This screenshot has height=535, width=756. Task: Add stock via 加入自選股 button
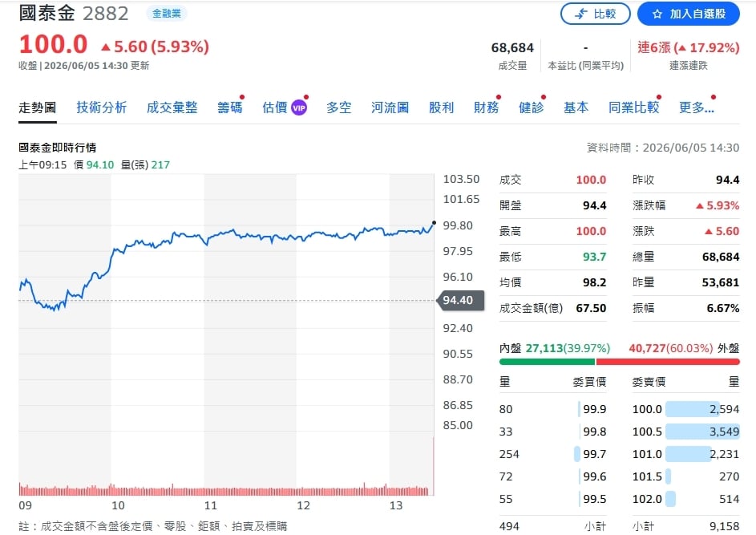pos(688,14)
